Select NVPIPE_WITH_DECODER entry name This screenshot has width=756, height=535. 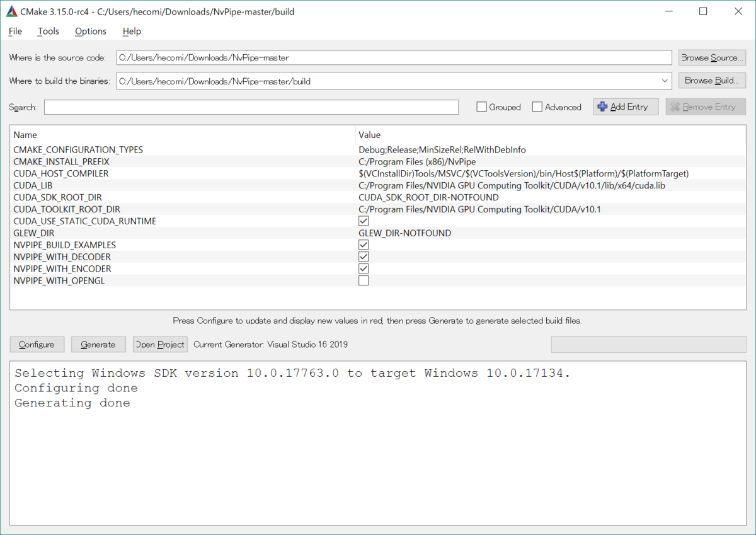[x=62, y=257]
